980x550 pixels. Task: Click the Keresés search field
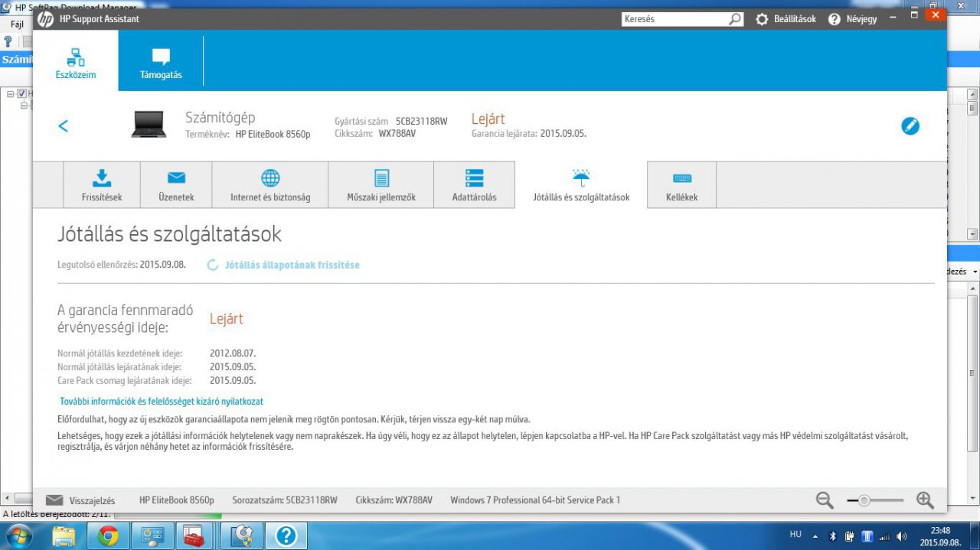pyautogui.click(x=674, y=19)
